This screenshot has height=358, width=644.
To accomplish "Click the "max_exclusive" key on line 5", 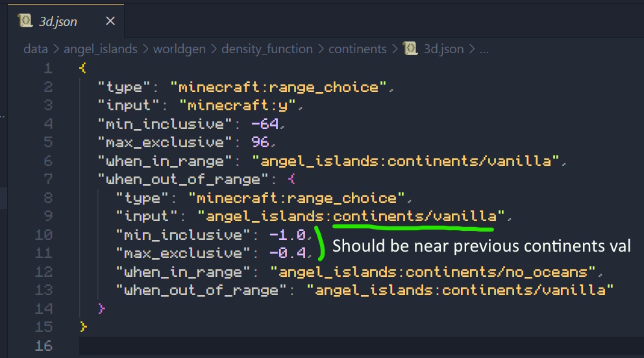I will click(165, 142).
